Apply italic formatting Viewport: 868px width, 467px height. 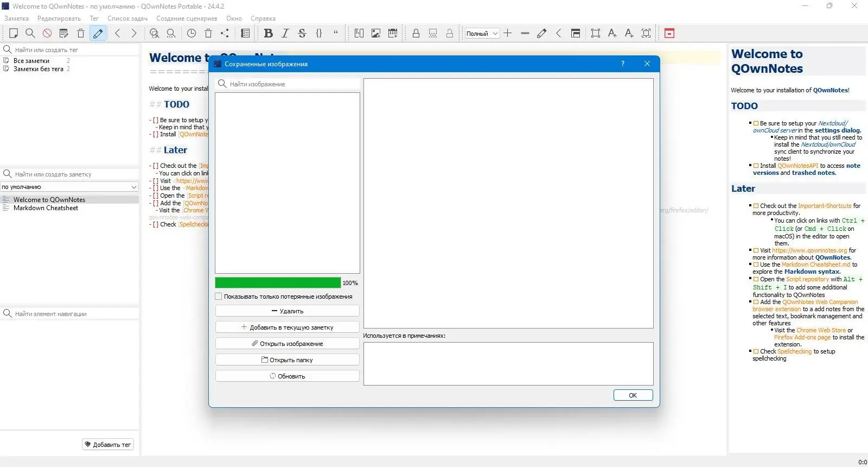click(285, 33)
